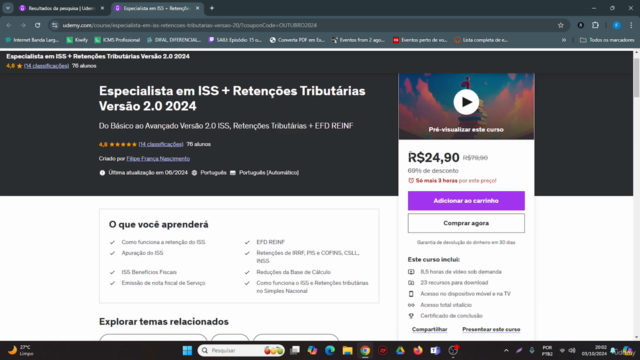Click '23 recursos para download' text
This screenshot has height=360, width=640.
[x=454, y=282]
